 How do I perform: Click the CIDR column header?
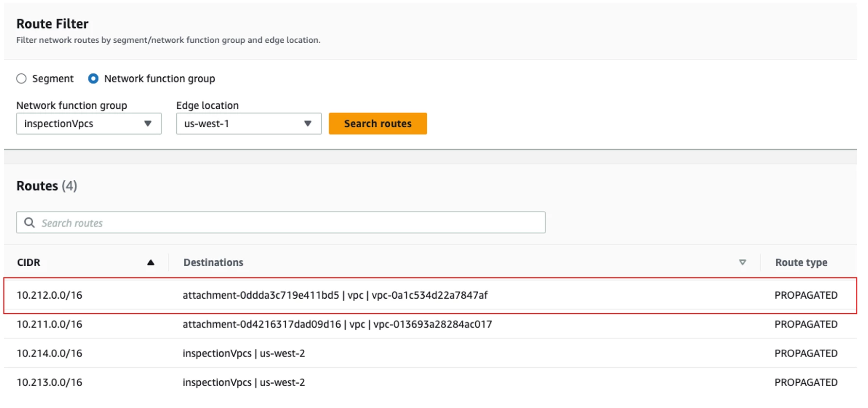29,263
